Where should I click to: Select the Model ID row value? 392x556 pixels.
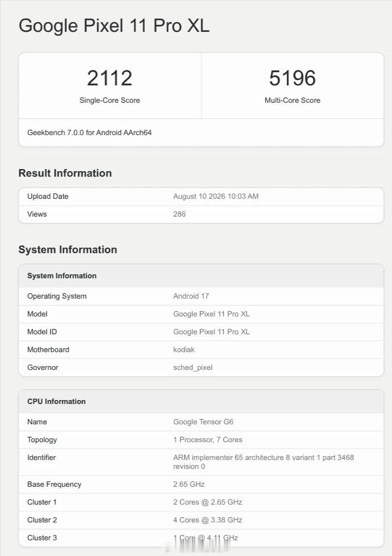click(211, 332)
